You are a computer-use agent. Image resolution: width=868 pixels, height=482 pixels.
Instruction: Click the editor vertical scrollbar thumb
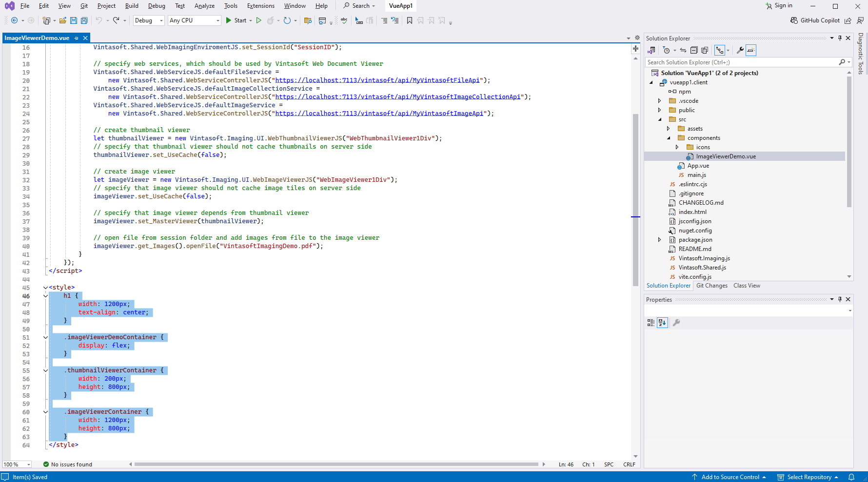pyautogui.click(x=635, y=200)
